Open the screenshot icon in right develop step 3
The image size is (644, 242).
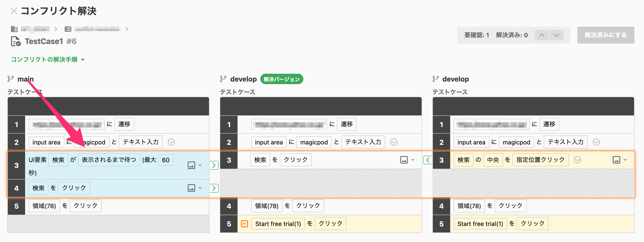point(616,160)
